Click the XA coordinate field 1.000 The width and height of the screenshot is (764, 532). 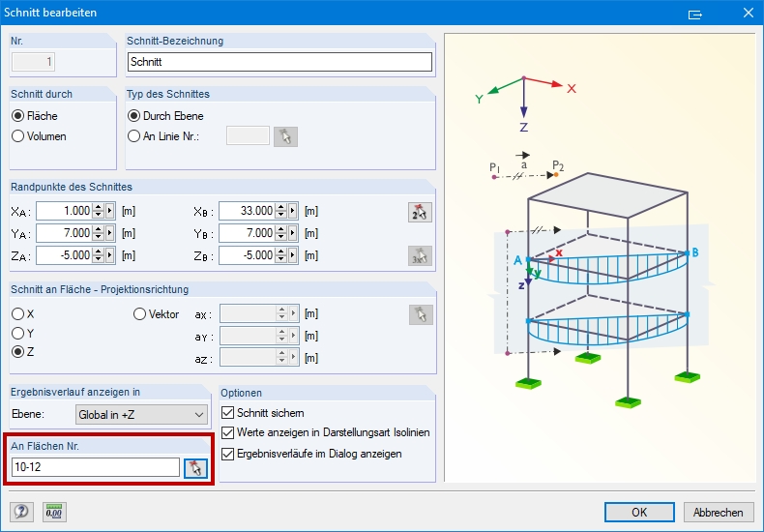(65, 211)
